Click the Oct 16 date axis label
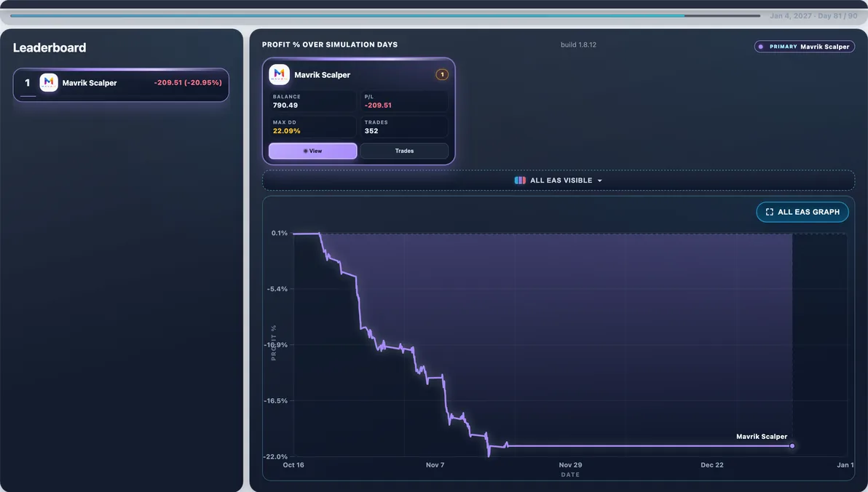Image resolution: width=868 pixels, height=492 pixels. point(293,465)
